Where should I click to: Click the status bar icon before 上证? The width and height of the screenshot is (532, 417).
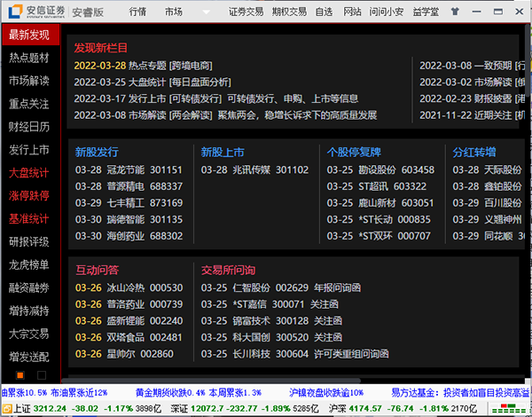[x=7, y=408]
